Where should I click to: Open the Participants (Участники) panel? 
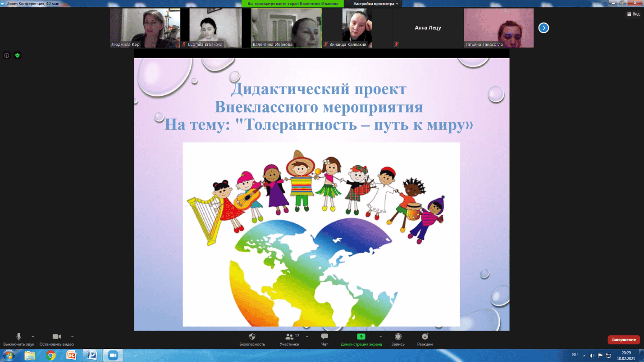click(289, 337)
